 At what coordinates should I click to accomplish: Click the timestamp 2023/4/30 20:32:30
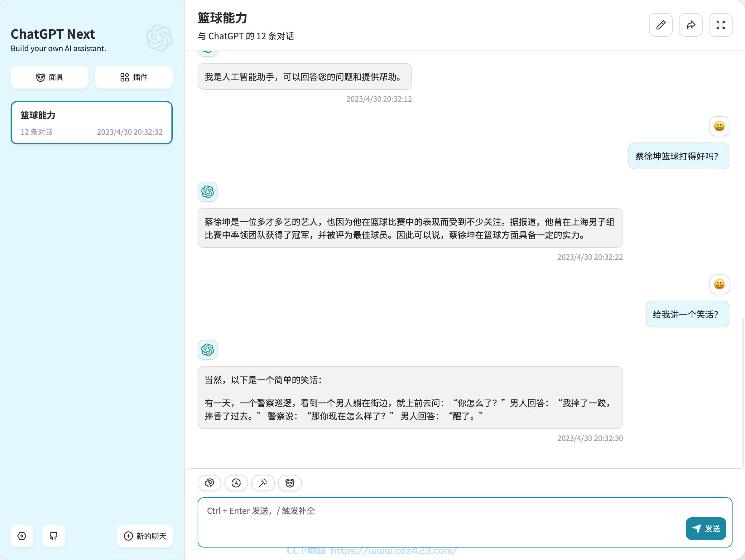click(x=590, y=438)
